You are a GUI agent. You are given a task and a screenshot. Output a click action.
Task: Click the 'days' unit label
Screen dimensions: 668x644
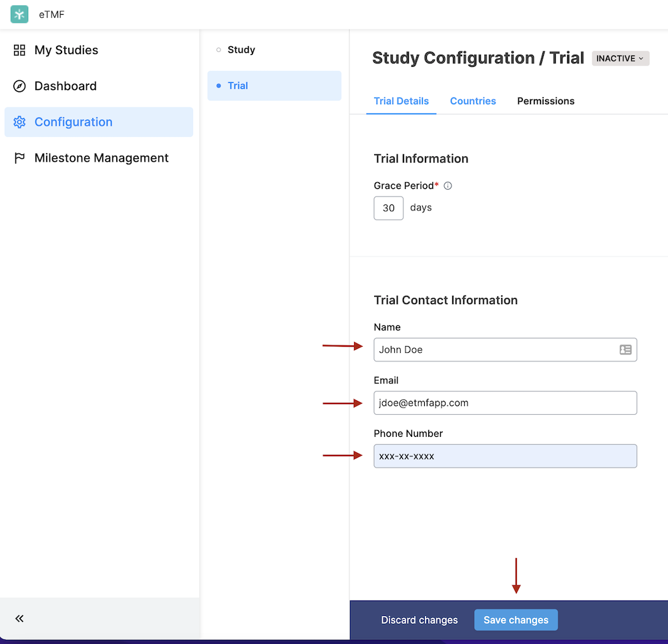pos(421,207)
